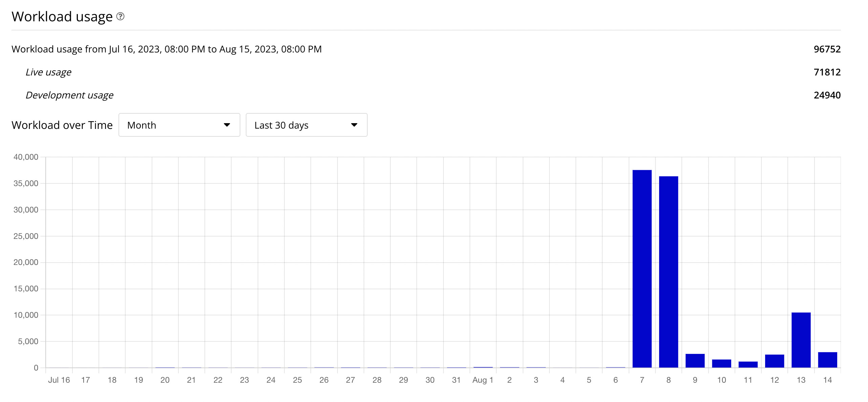The height and width of the screenshot is (402, 868).
Task: Click the Aug 14 workload bar
Action: click(x=827, y=360)
